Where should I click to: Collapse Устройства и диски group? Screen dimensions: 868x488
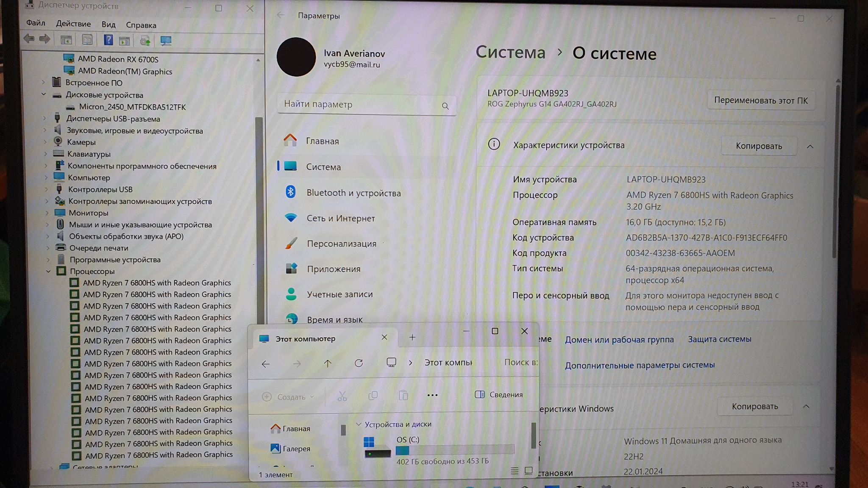click(x=359, y=424)
